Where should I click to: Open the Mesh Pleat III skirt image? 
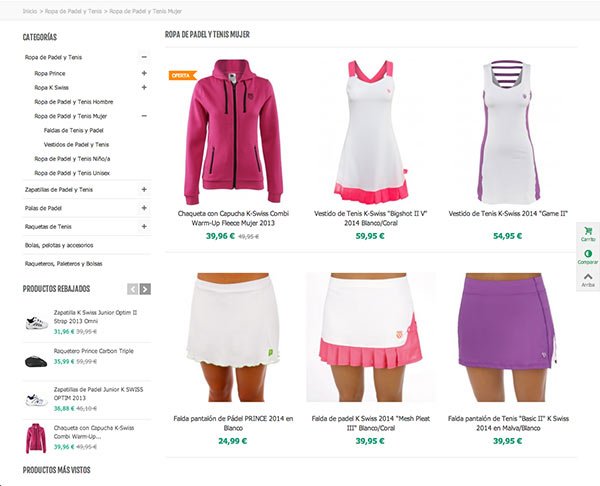(x=370, y=337)
